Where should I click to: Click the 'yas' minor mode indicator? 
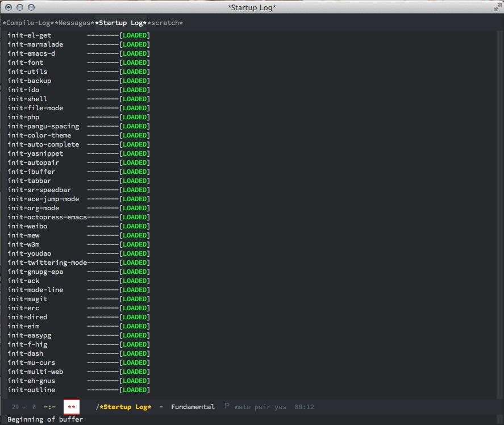[x=280, y=407]
